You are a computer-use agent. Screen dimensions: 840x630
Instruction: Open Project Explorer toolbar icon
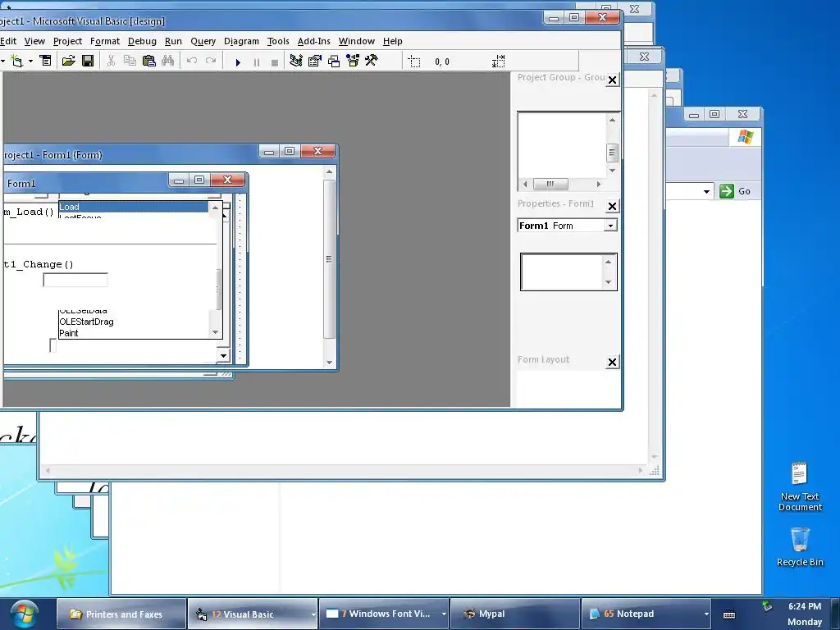pos(295,61)
